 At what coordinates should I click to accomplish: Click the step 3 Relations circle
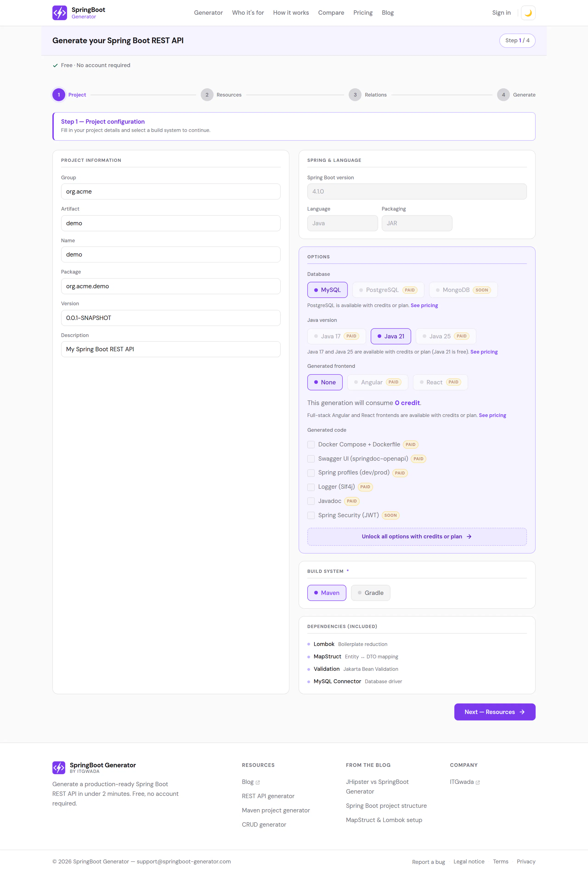click(x=355, y=95)
